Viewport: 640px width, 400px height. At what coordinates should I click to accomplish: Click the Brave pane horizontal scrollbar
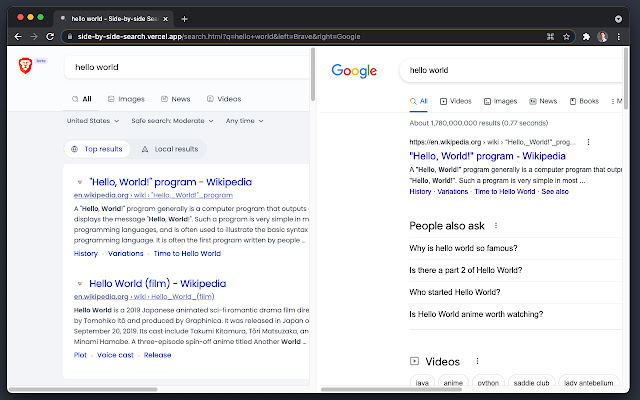[83, 389]
